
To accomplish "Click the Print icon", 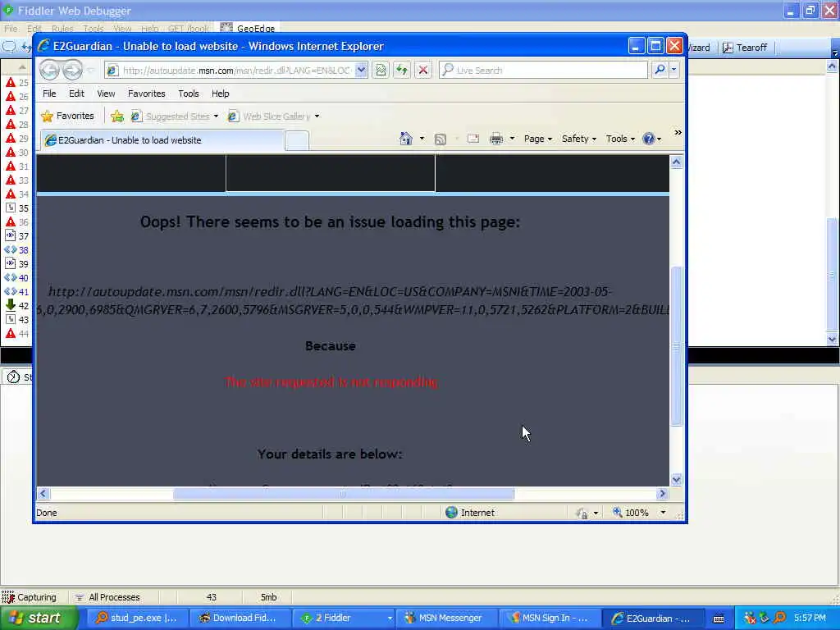I will tap(496, 139).
